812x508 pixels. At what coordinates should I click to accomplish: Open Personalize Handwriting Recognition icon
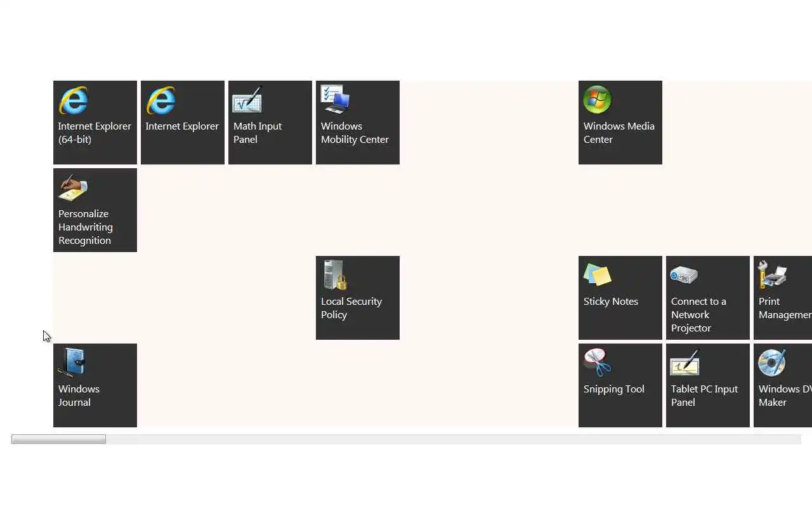coord(74,188)
